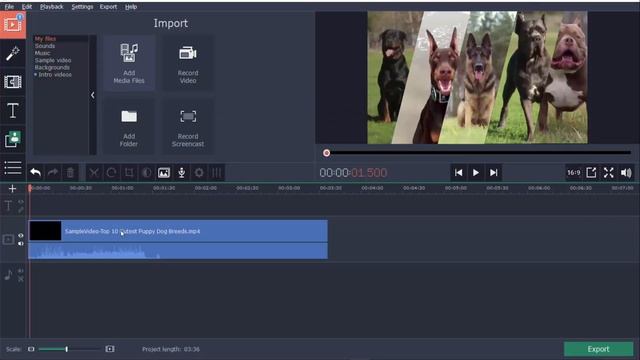Click the Add Folder tile
This screenshot has height=360, width=640.
click(x=129, y=127)
